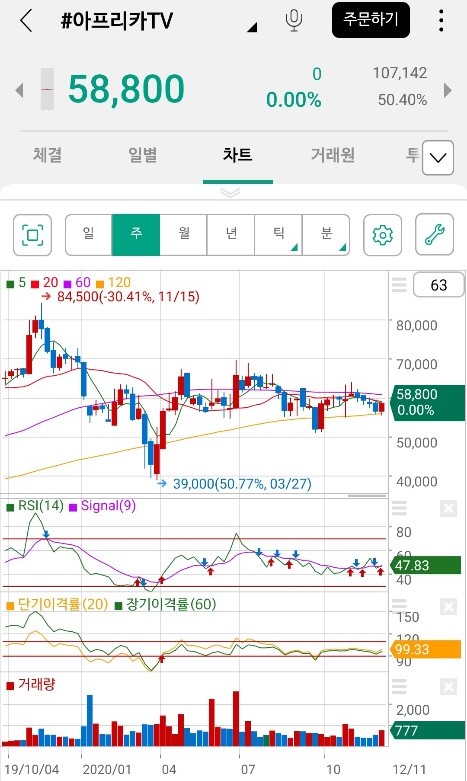467x781 pixels.
Task: Close the RSI indicator panel
Action: (x=448, y=509)
